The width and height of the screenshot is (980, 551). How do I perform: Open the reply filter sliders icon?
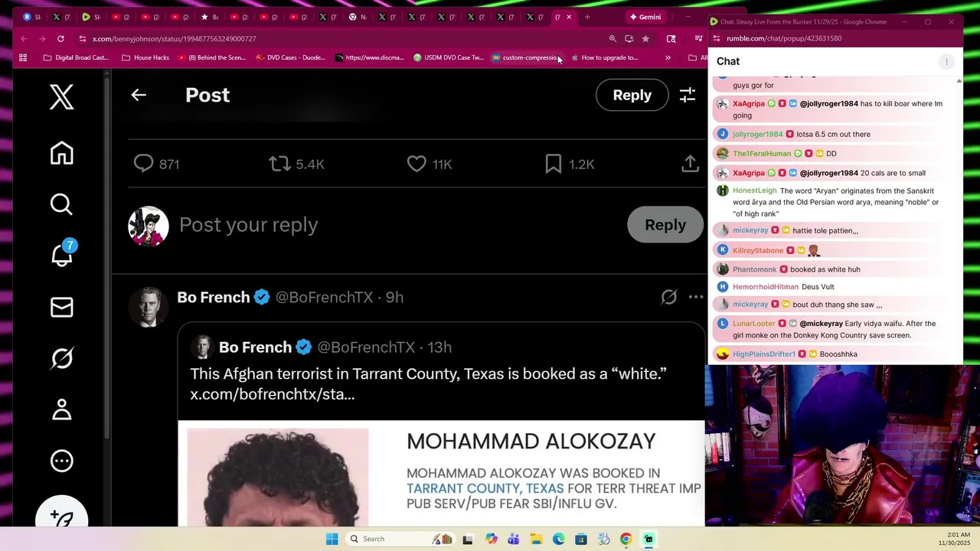pos(688,95)
